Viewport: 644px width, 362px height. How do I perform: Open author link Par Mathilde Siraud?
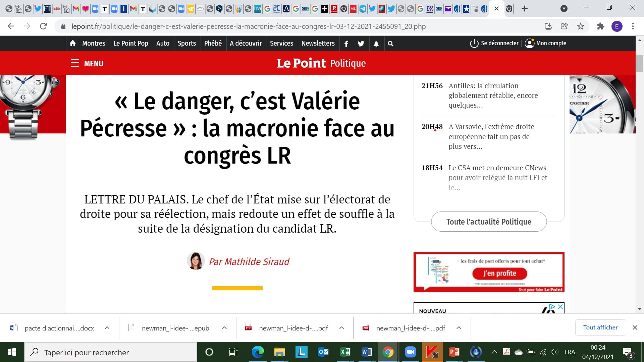[x=249, y=261]
